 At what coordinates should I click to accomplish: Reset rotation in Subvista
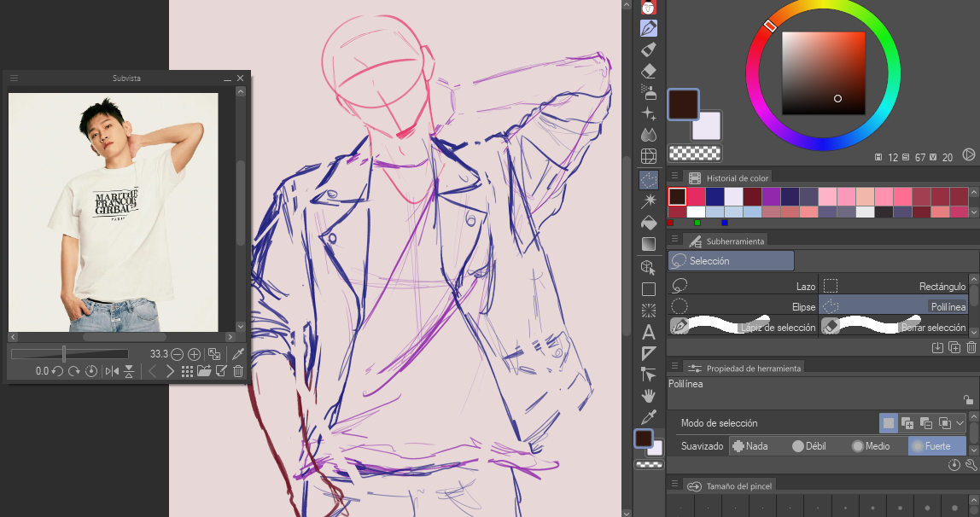coord(91,371)
